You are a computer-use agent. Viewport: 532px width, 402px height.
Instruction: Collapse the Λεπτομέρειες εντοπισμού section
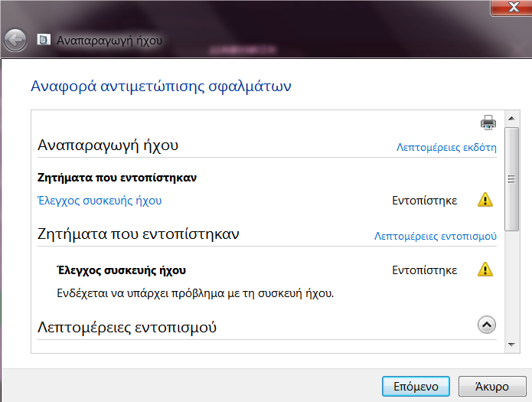[x=487, y=325]
